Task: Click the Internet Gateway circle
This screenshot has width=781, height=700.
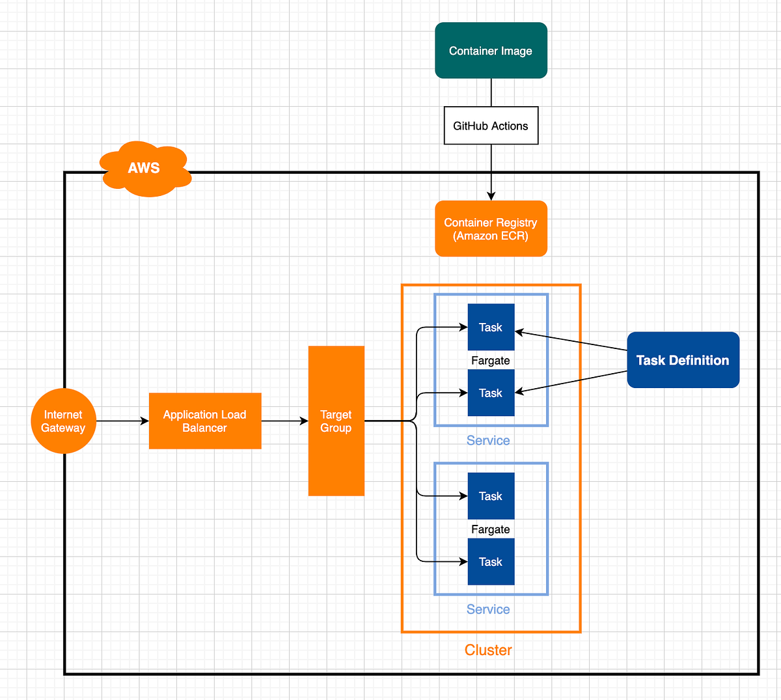Action: point(63,421)
